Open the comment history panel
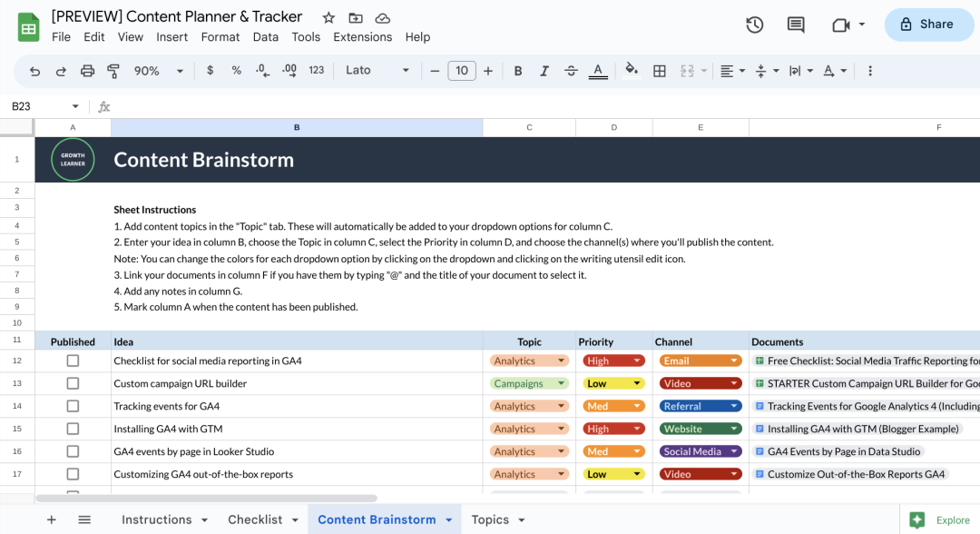The height and width of the screenshot is (534, 980). pos(796,25)
